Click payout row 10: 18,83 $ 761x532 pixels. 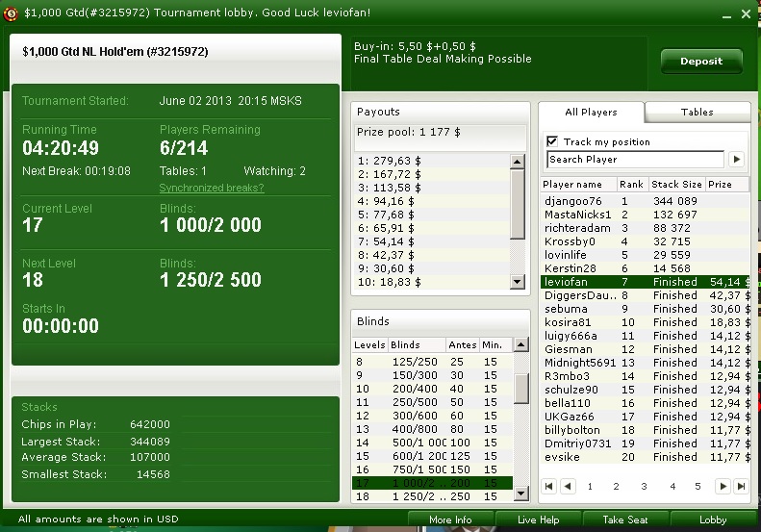click(432, 282)
